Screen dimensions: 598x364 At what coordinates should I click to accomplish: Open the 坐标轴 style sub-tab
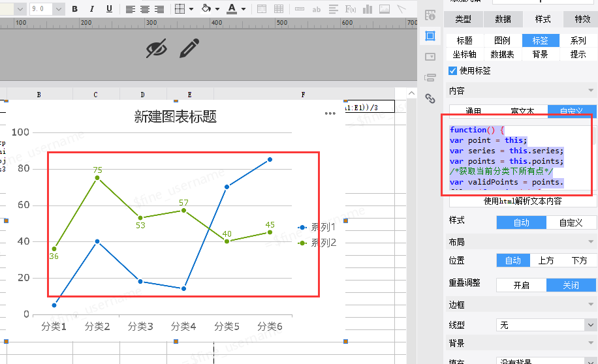click(465, 55)
